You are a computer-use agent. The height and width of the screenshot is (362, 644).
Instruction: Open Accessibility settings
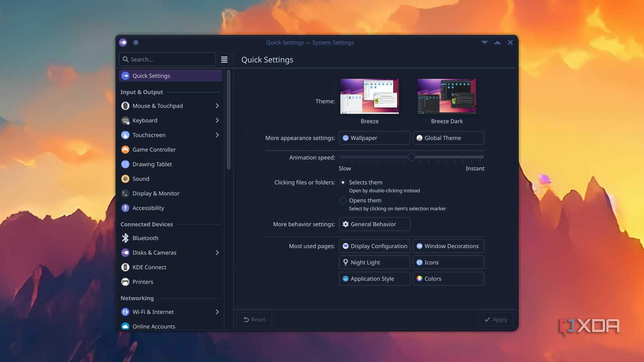click(148, 208)
